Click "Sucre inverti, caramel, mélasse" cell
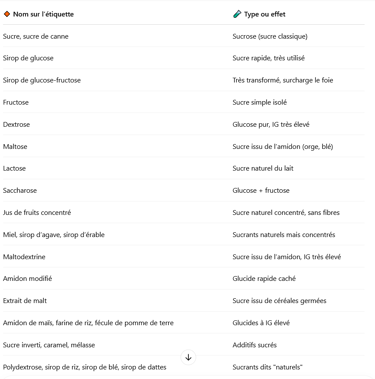Image resolution: width=375 pixels, height=379 pixels. pyautogui.click(x=49, y=345)
